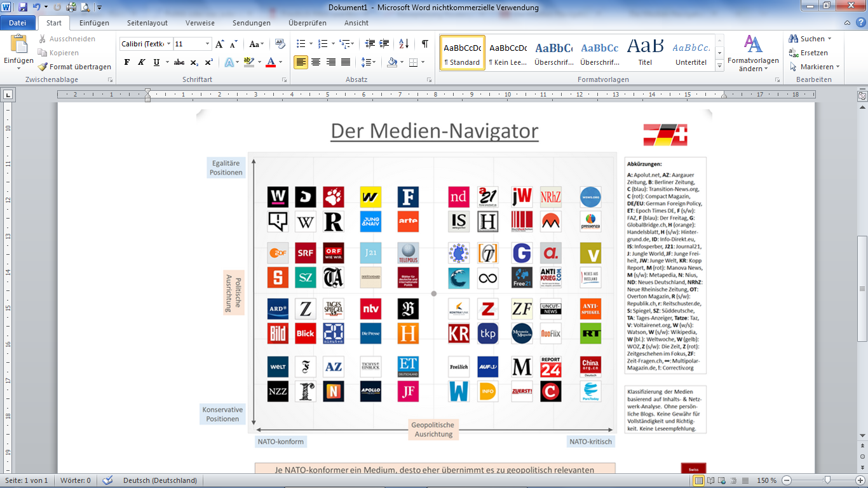Image resolution: width=868 pixels, height=488 pixels.
Task: Click the sort A-Z icon
Action: (404, 44)
